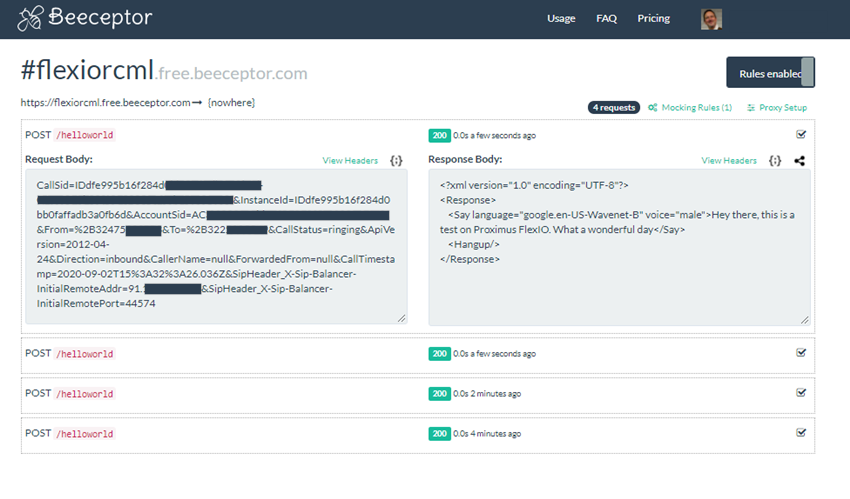Image resolution: width=850 pixels, height=499 pixels.
Task: Toggle checkbox on second few-seconds-ago request
Action: 801,353
